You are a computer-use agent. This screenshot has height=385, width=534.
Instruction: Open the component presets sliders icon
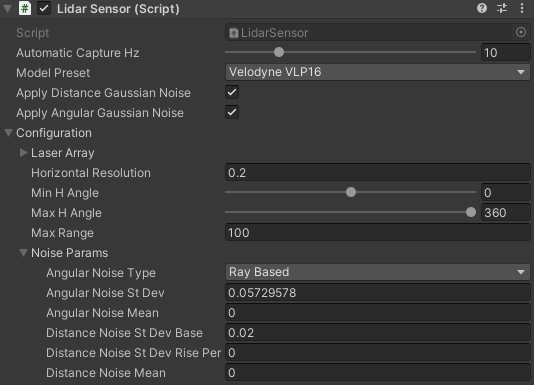[x=502, y=8]
